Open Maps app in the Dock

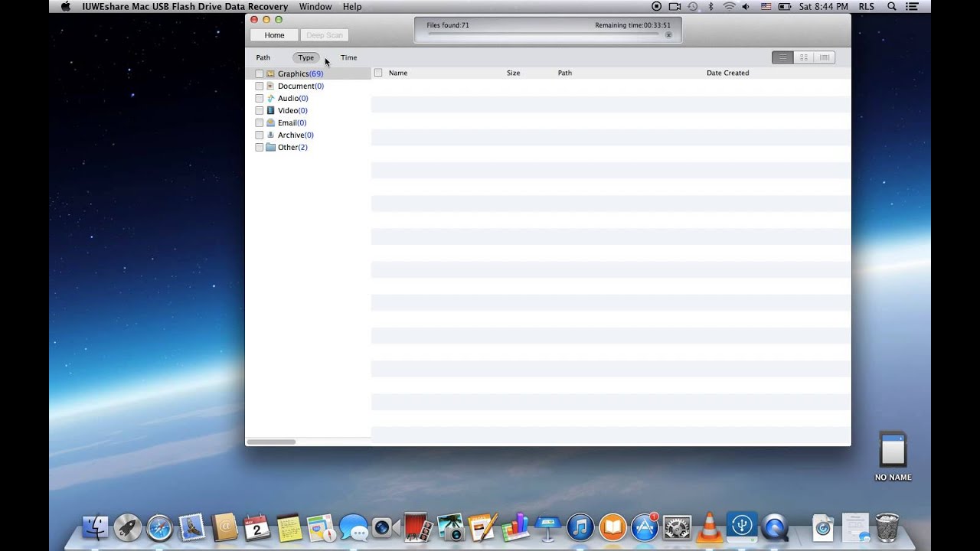(x=321, y=527)
